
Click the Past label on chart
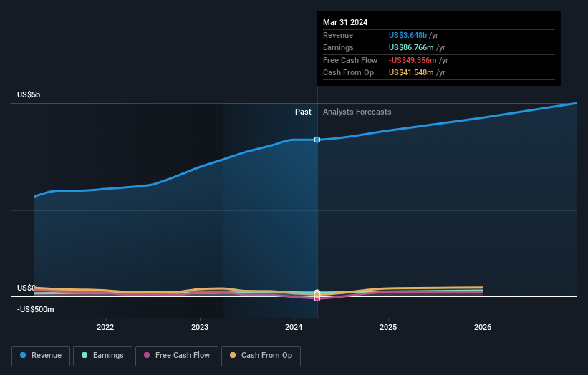click(303, 112)
